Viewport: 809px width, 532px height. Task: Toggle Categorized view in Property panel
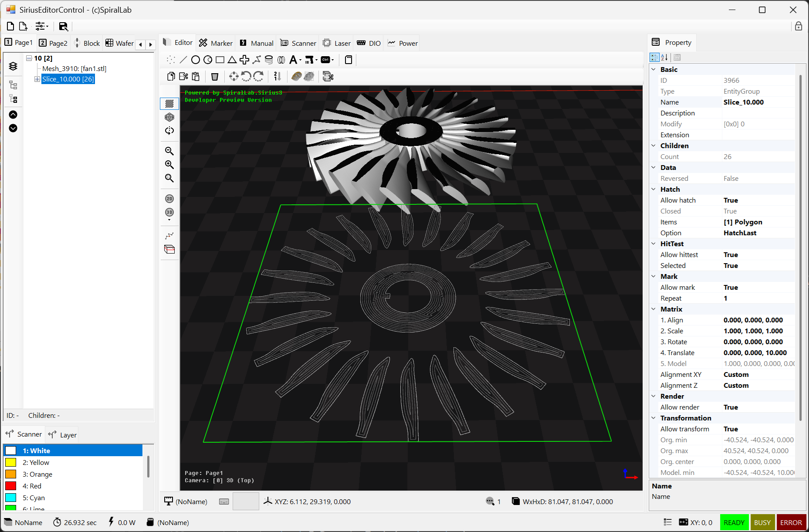(x=654, y=58)
